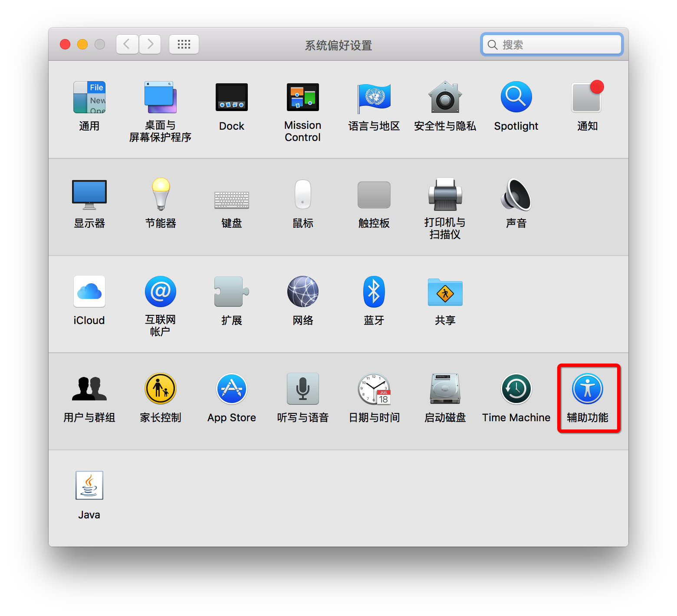Minimize the window with yellow button
Image resolution: width=677 pixels, height=616 pixels.
point(82,44)
